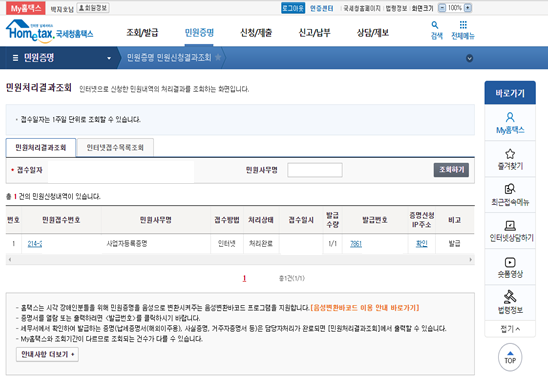Select page 1 in pagination

point(244,279)
